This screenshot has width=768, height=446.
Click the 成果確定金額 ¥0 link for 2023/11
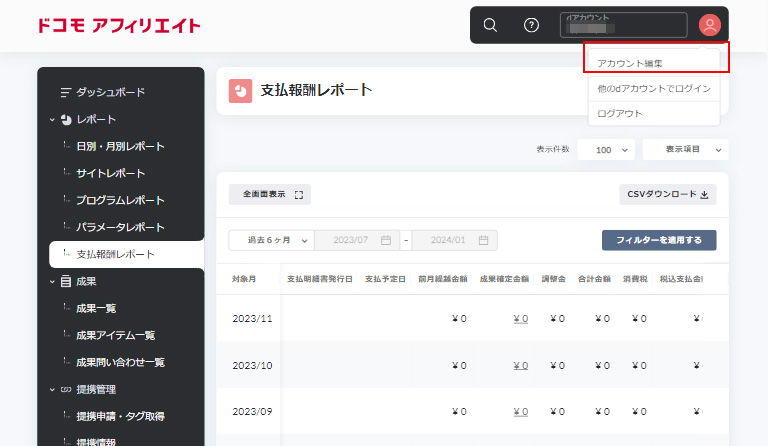(521, 319)
